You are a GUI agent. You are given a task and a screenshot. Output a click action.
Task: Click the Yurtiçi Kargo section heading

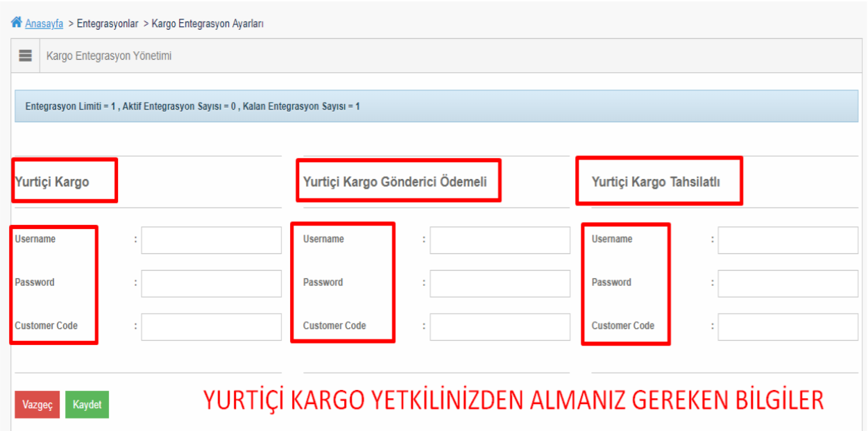52,183
